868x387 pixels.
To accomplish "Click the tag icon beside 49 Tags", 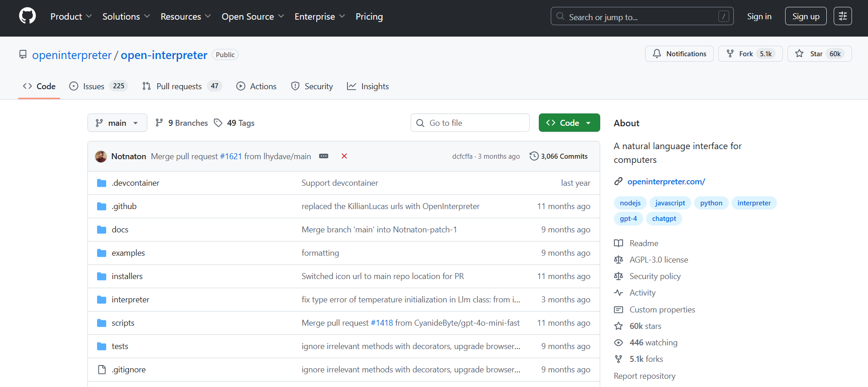I will pos(218,123).
